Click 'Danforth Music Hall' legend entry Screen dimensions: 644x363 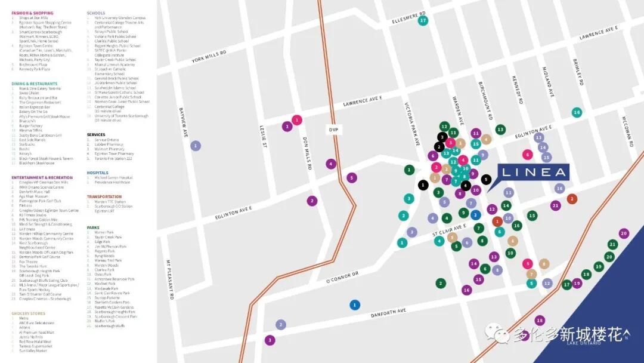[x=35, y=192]
